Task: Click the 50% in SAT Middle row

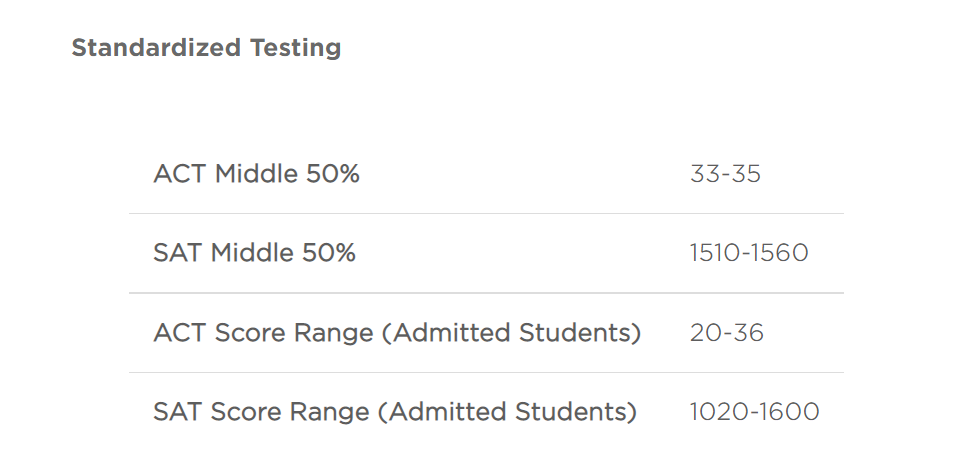Action: click(328, 253)
